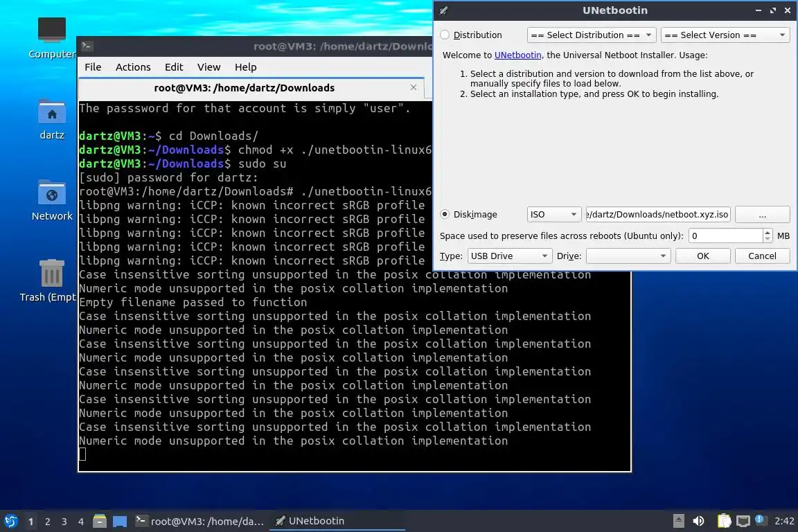
Task: Open the ISO image type dropdown
Action: pos(553,214)
